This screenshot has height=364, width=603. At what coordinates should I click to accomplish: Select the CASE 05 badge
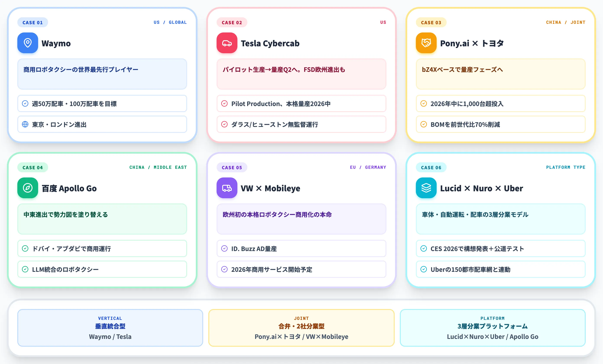click(x=232, y=168)
